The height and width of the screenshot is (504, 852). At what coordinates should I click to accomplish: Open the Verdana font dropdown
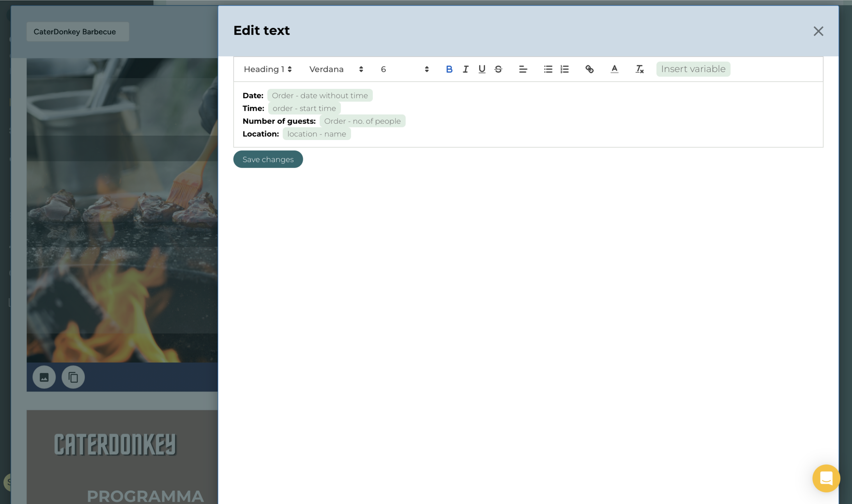tap(336, 69)
